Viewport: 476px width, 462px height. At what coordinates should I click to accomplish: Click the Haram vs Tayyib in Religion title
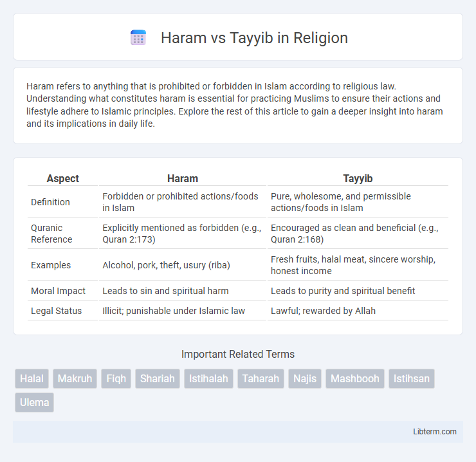point(254,38)
